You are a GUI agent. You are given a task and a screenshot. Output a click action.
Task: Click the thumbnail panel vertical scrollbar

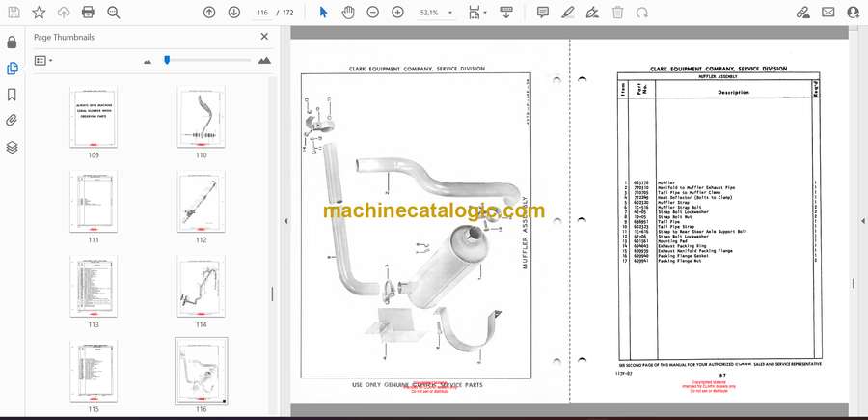click(272, 294)
